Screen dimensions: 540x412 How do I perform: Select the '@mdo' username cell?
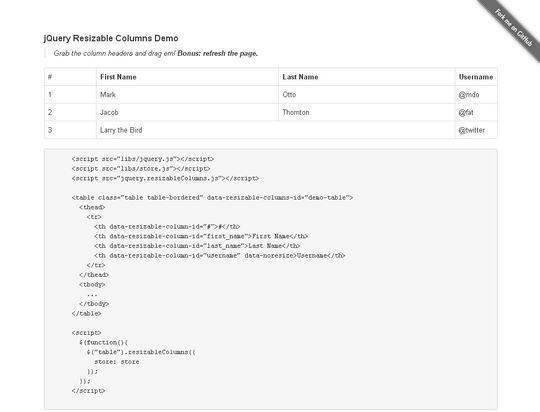(476, 94)
